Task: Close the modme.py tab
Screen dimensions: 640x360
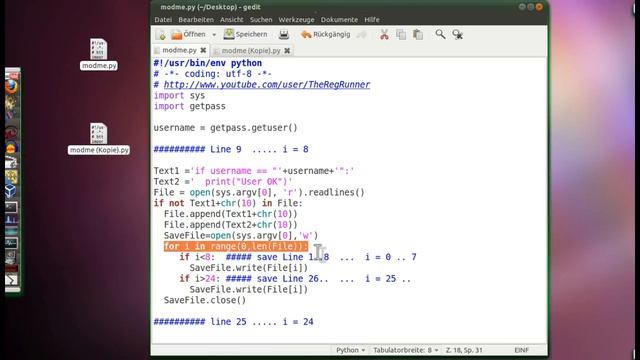Action: coord(203,50)
